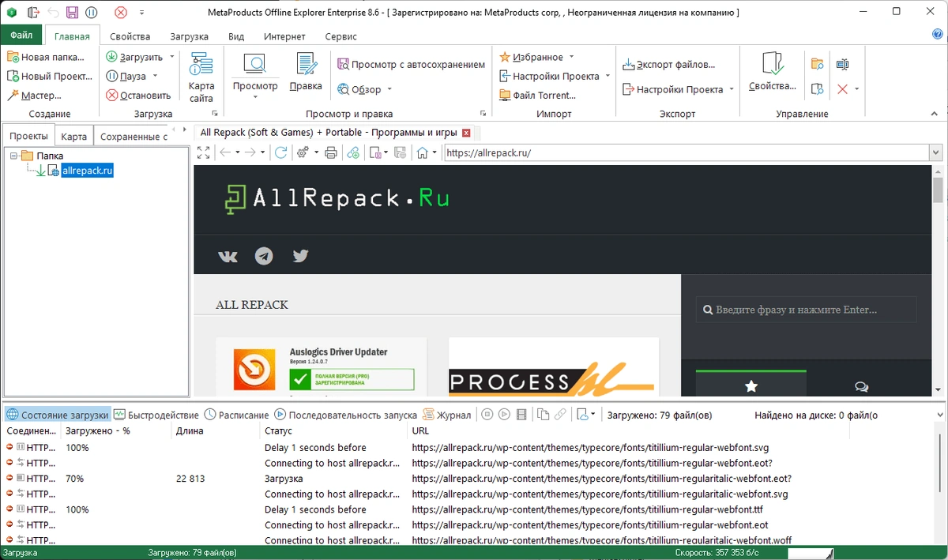948x560 pixels.
Task: Click Файл Torrent import button
Action: [538, 95]
